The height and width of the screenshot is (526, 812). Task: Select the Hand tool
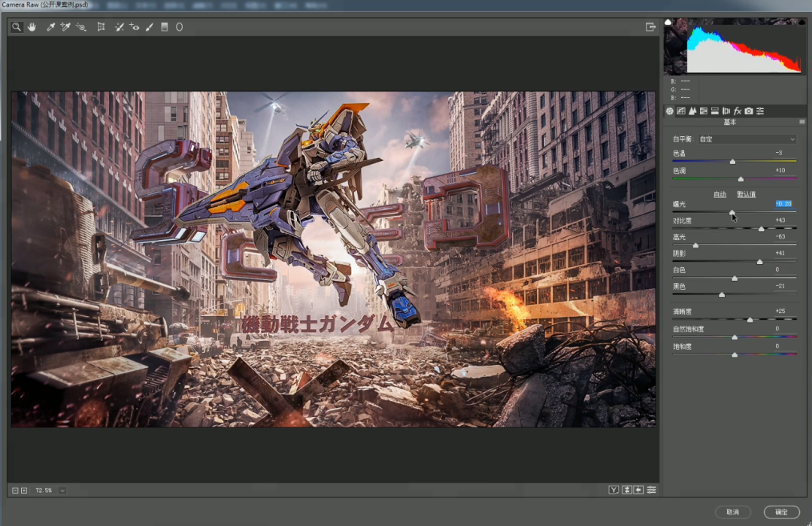pyautogui.click(x=32, y=27)
